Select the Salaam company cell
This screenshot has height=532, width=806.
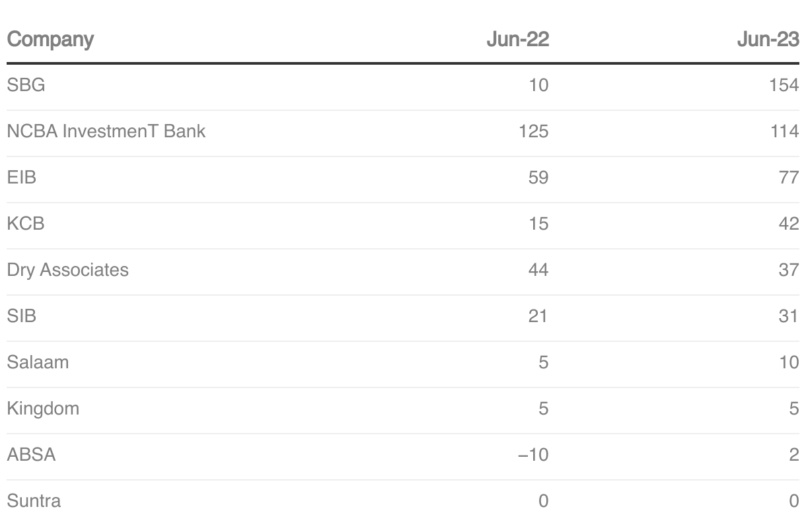(x=38, y=362)
